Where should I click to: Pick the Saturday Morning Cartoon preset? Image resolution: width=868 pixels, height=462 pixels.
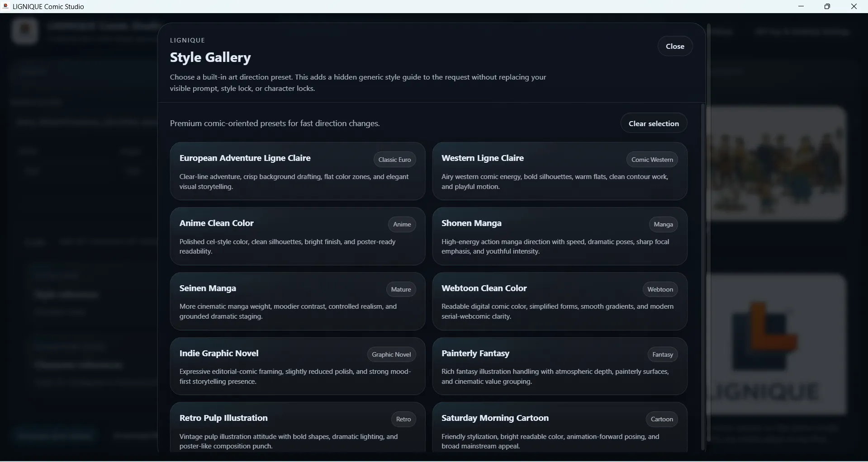pos(560,428)
